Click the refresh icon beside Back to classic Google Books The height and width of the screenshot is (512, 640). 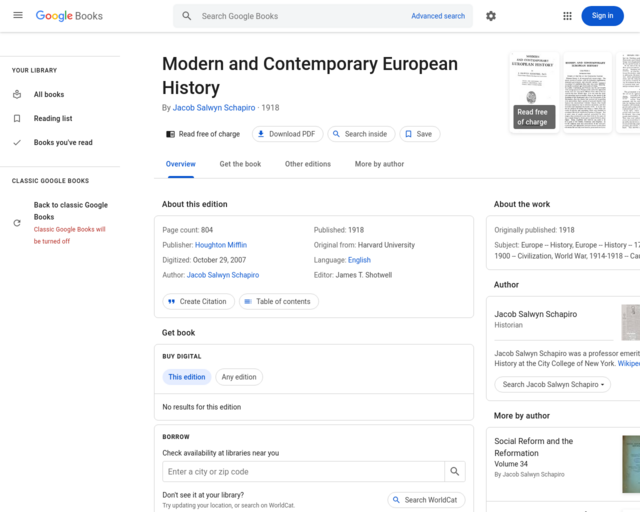17,223
